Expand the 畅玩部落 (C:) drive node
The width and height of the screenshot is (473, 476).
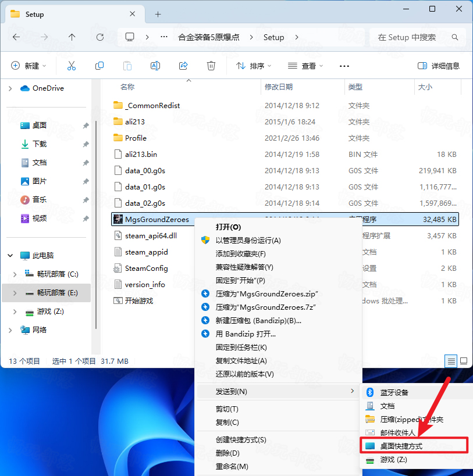[x=15, y=274]
